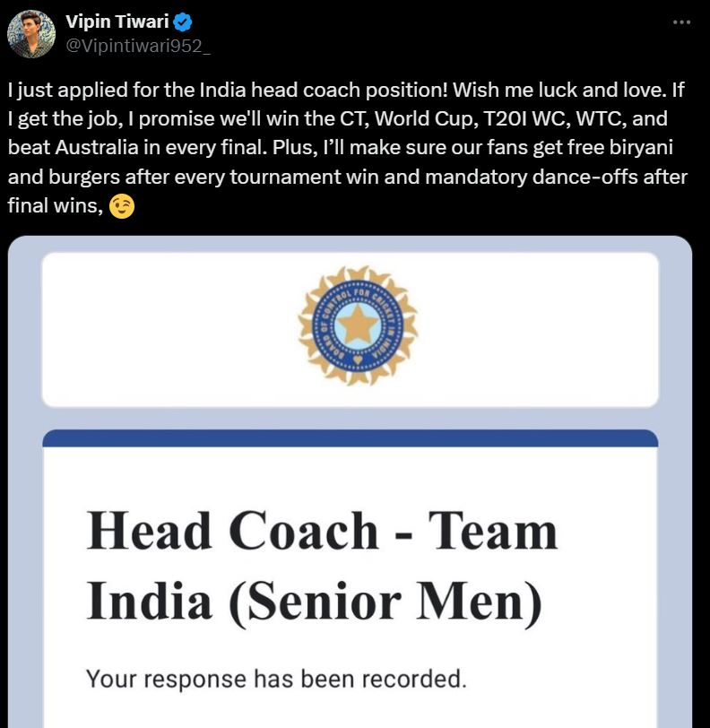Open the Vipin Tiwari display name link

tap(117, 22)
